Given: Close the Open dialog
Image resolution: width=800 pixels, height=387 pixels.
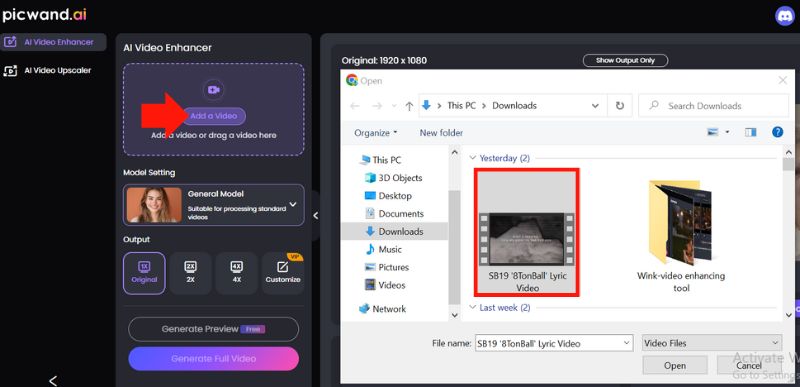Looking at the screenshot, I should [783, 80].
